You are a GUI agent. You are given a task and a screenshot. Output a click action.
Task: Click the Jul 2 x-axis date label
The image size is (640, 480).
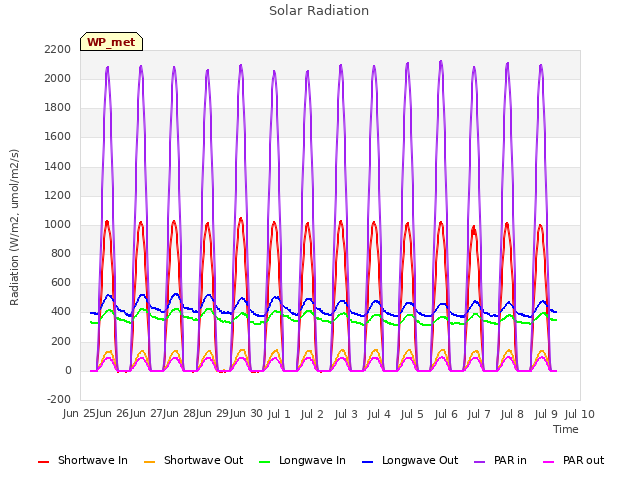click(312, 415)
